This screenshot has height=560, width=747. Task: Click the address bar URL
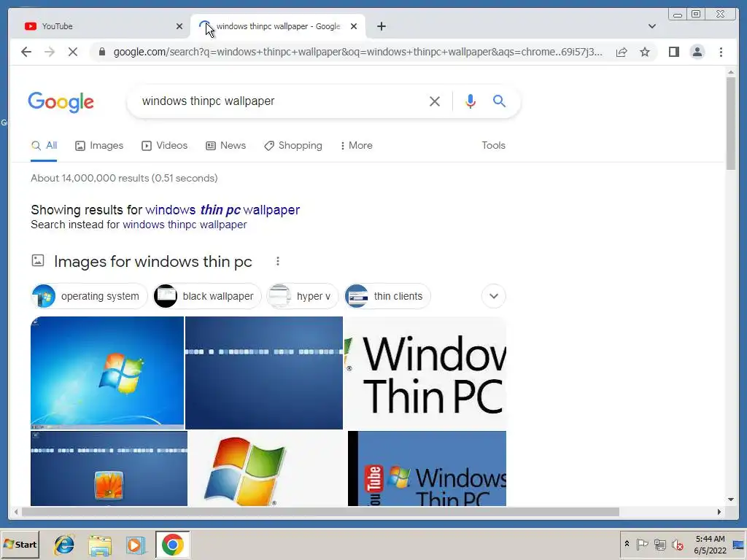[x=357, y=52]
